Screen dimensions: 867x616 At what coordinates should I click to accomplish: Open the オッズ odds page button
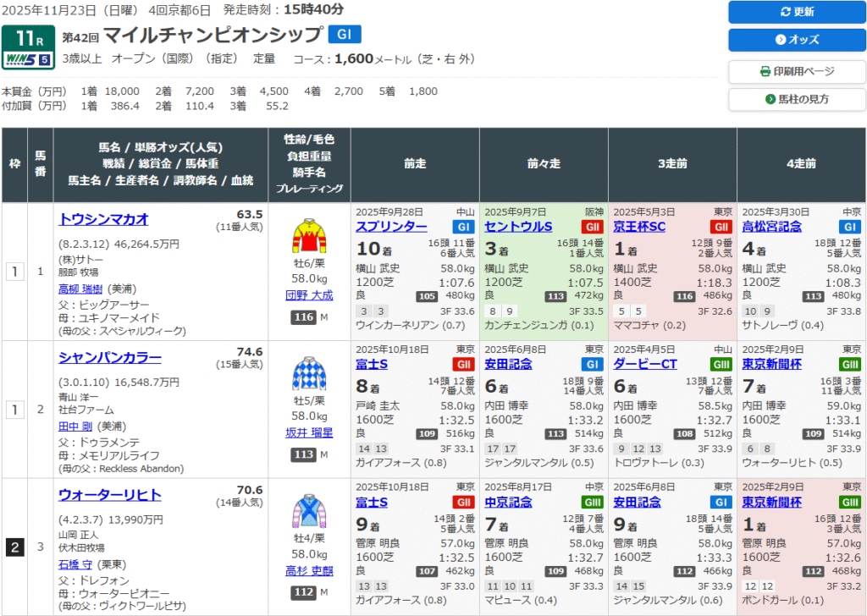point(797,40)
